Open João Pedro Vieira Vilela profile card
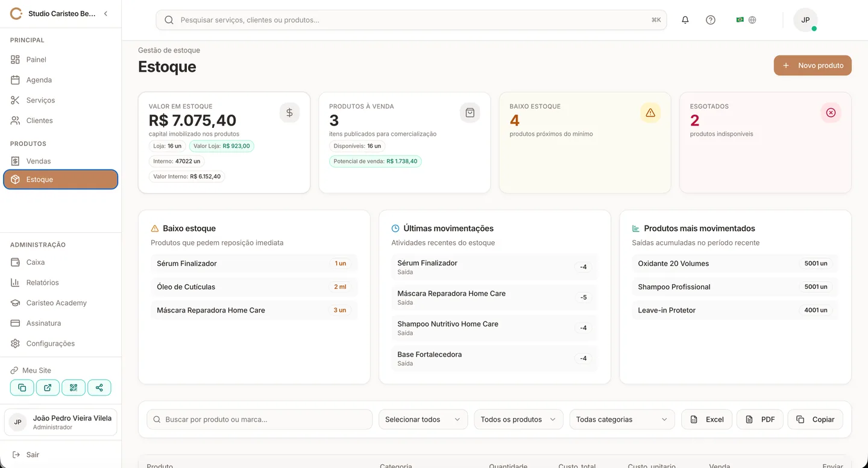Image resolution: width=868 pixels, height=468 pixels. point(61,422)
